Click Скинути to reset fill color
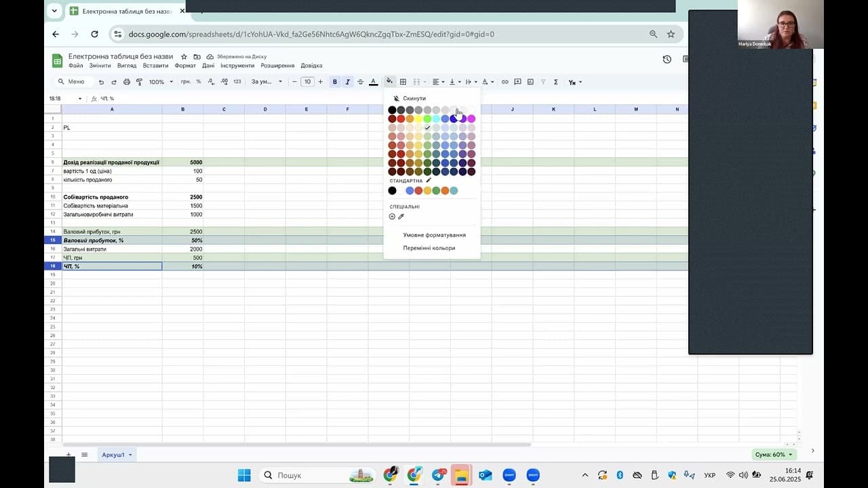 414,99
